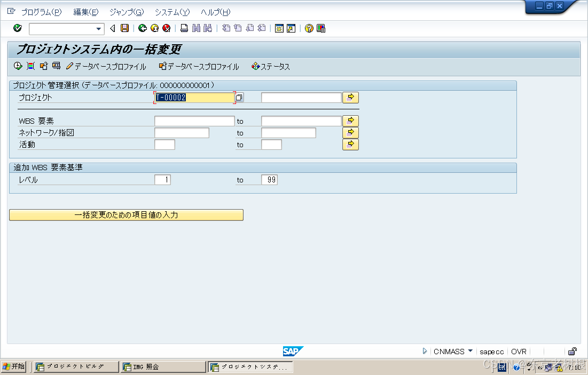
Task: Open the CNMASS status bar dropdown
Action: (x=471, y=351)
